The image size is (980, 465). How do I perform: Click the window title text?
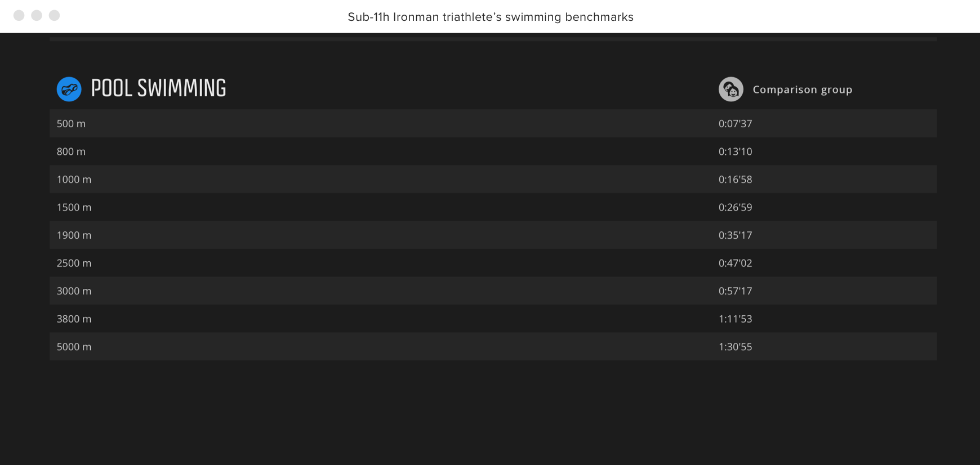click(x=491, y=17)
